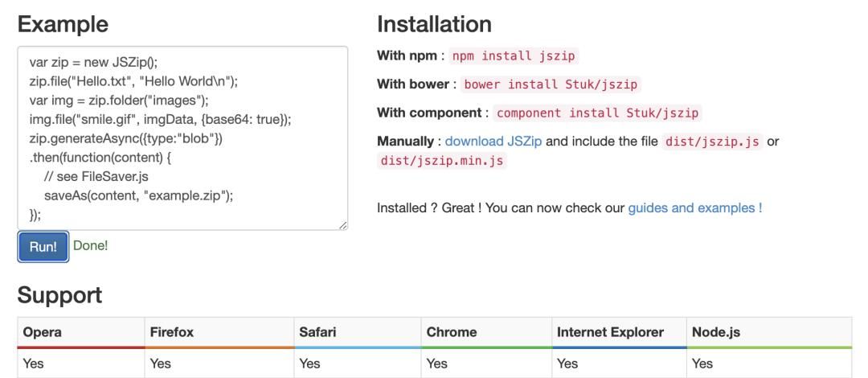Click the component install Stuk/jszip snippet
The image size is (868, 378).
pos(597,113)
